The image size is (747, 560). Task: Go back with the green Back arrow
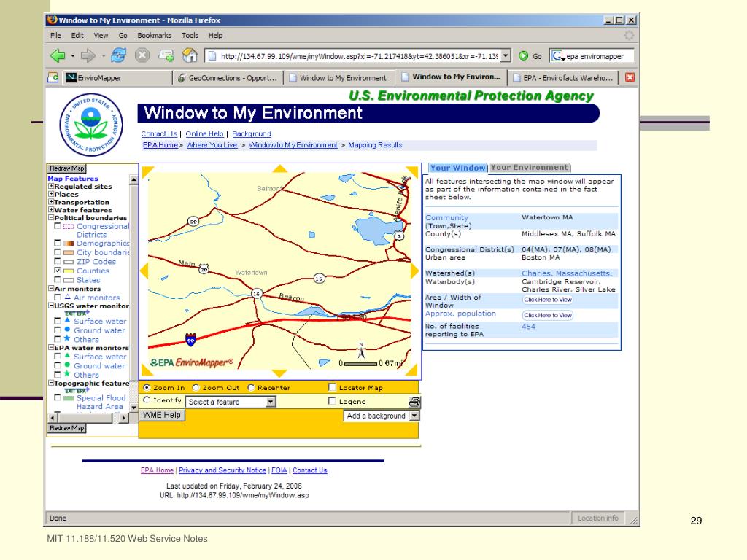point(58,55)
